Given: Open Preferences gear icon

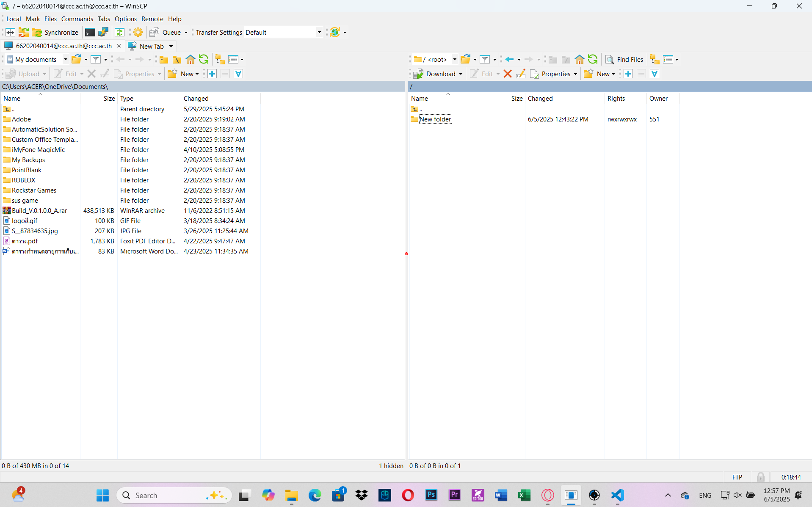Looking at the screenshot, I should [138, 32].
